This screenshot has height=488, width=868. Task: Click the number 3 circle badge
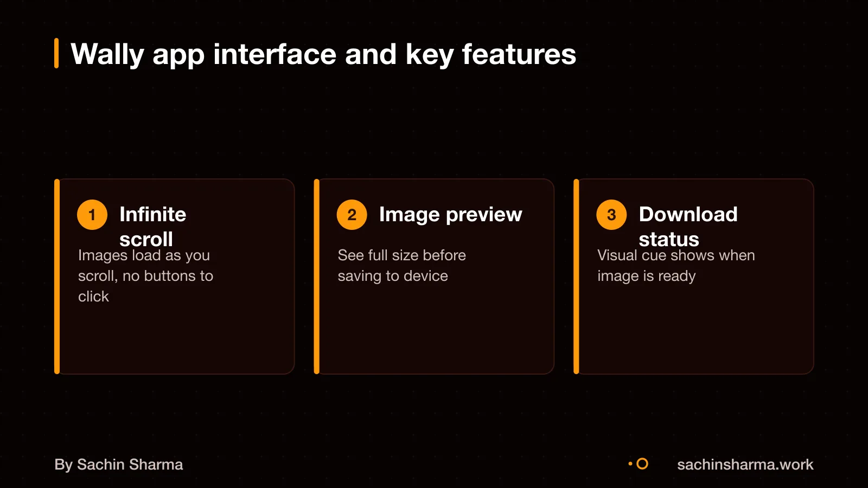[x=611, y=215]
